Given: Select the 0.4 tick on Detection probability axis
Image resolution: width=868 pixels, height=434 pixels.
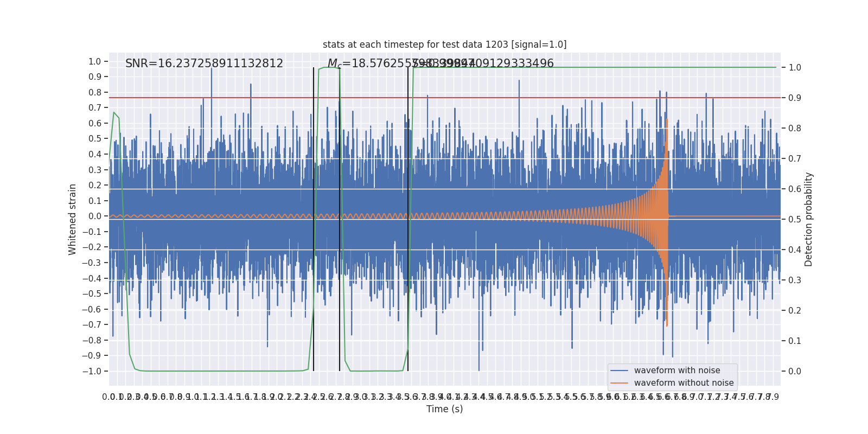Looking at the screenshot, I should point(795,250).
